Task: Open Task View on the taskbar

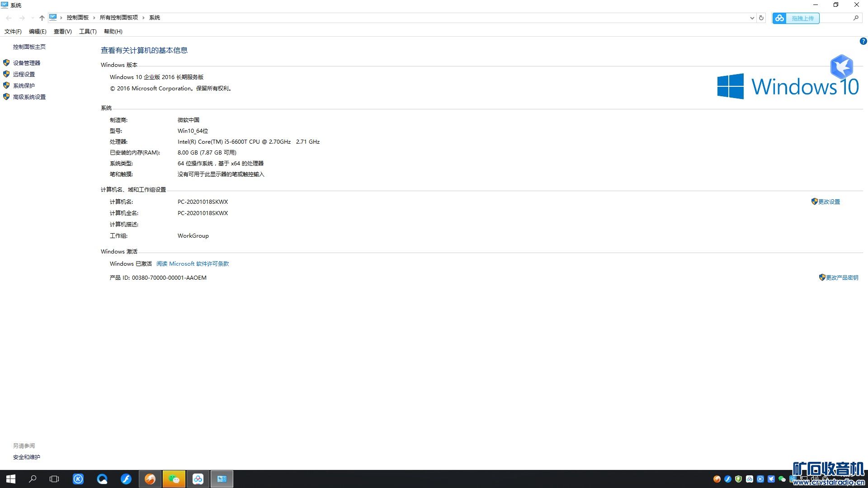Action: pyautogui.click(x=54, y=479)
